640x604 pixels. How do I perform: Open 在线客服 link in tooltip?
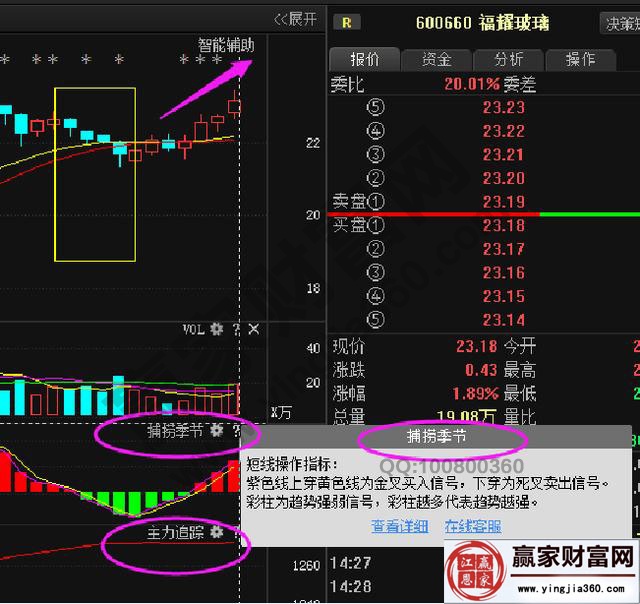(x=473, y=526)
